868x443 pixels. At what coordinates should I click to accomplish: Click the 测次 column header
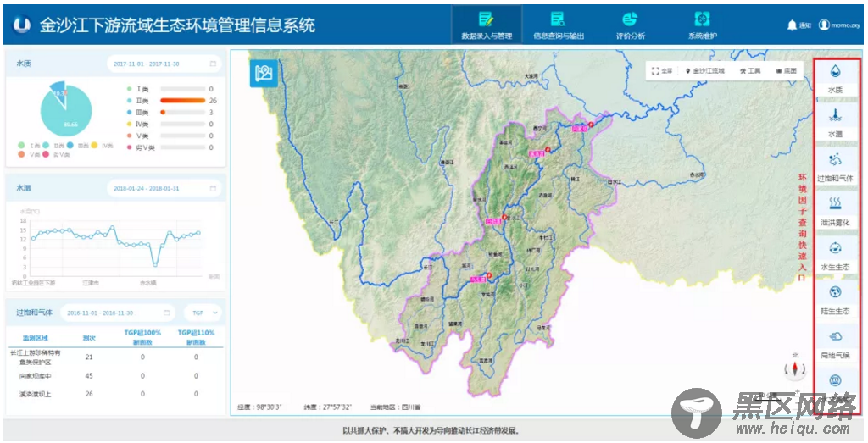(89, 337)
